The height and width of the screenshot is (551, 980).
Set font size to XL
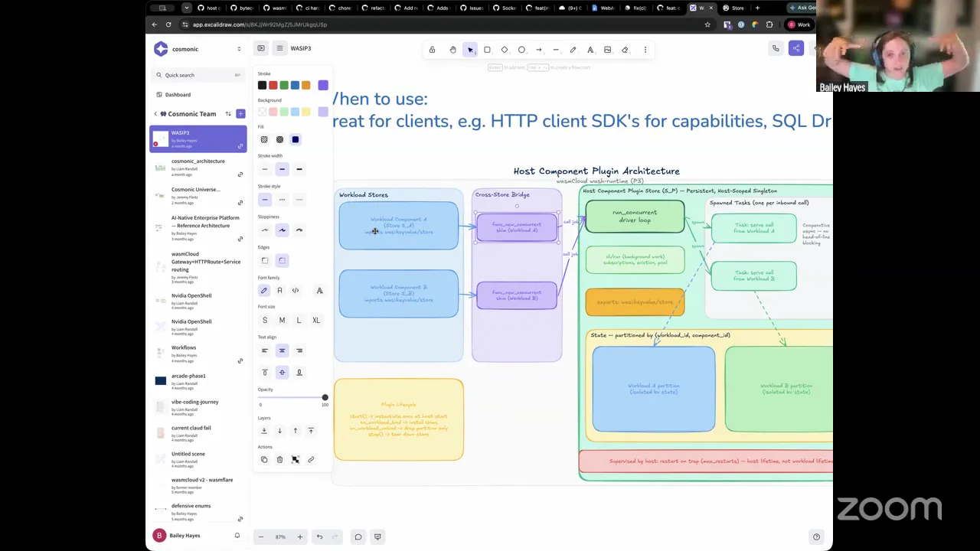(x=316, y=321)
